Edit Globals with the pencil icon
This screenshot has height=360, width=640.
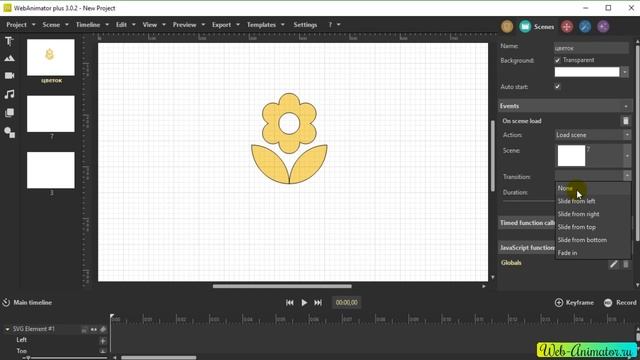613,264
